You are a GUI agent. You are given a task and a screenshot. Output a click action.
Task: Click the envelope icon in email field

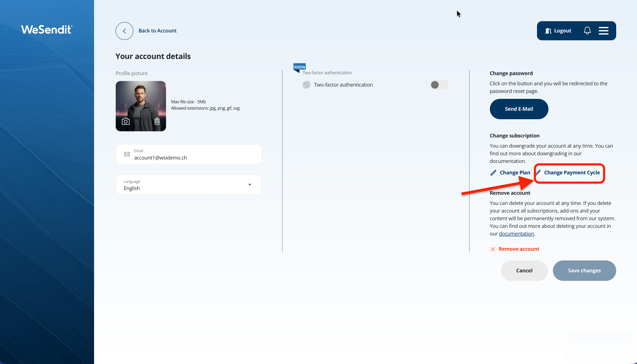(x=127, y=154)
